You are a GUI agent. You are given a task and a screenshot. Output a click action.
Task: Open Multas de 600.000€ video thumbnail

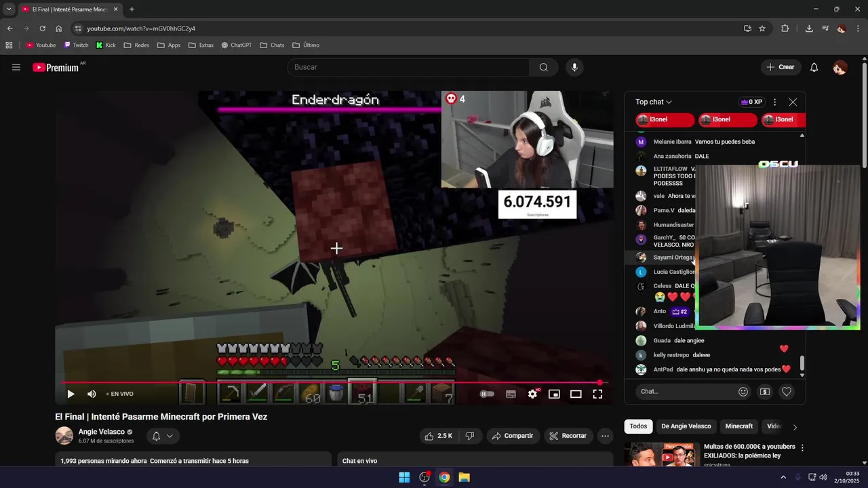point(661,455)
